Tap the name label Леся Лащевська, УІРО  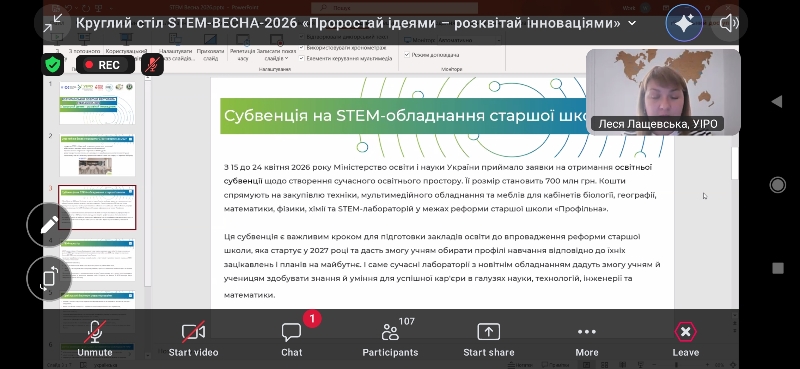(x=657, y=124)
